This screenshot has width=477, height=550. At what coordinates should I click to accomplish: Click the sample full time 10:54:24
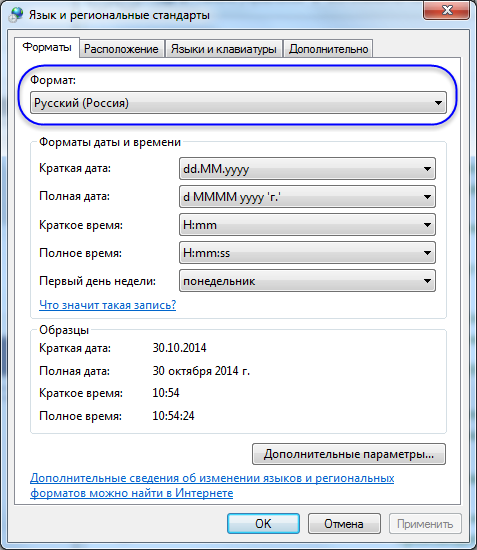click(x=173, y=416)
